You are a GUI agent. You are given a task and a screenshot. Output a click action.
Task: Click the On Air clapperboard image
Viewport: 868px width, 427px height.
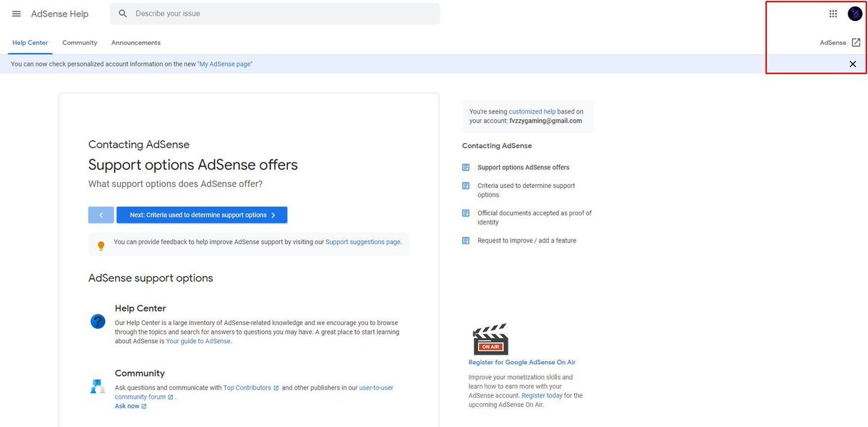pyautogui.click(x=490, y=339)
